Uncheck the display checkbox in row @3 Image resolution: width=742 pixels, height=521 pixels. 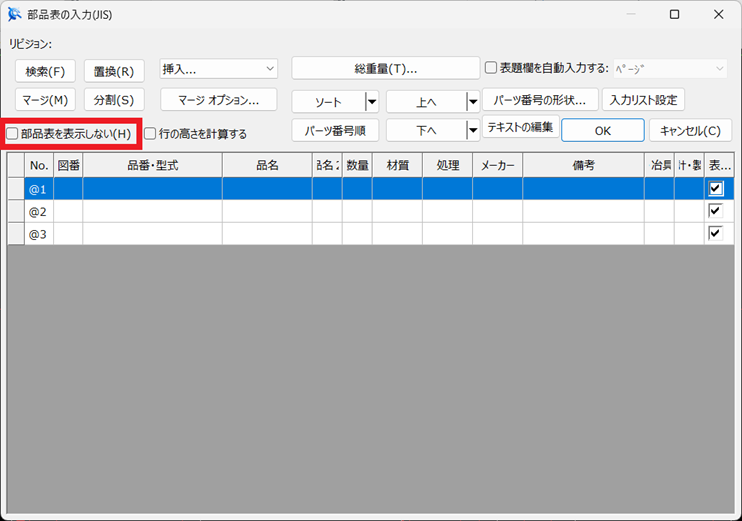715,233
